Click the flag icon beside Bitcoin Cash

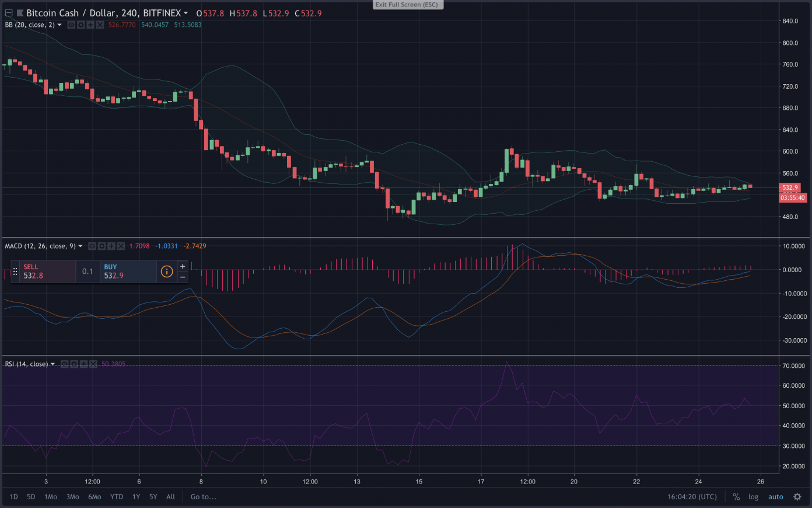[20, 13]
